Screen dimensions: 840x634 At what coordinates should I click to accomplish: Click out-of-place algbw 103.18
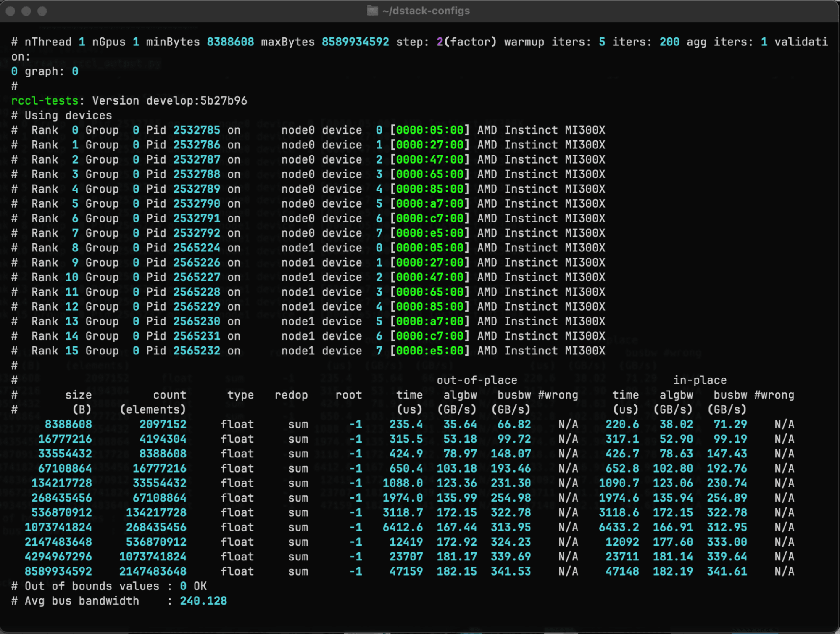(457, 469)
